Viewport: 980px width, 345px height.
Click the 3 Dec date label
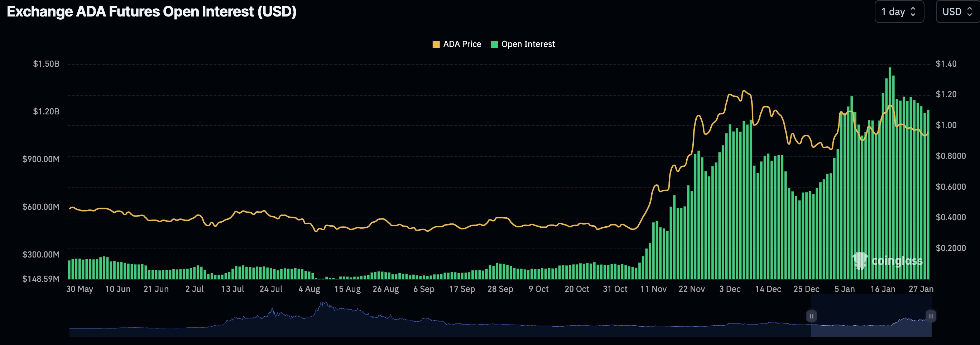point(730,289)
